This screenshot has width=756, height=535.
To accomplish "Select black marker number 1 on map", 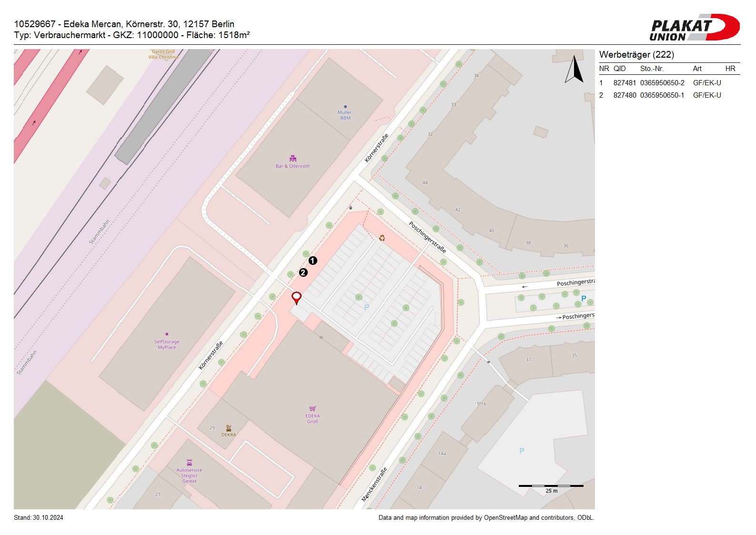I will [312, 261].
